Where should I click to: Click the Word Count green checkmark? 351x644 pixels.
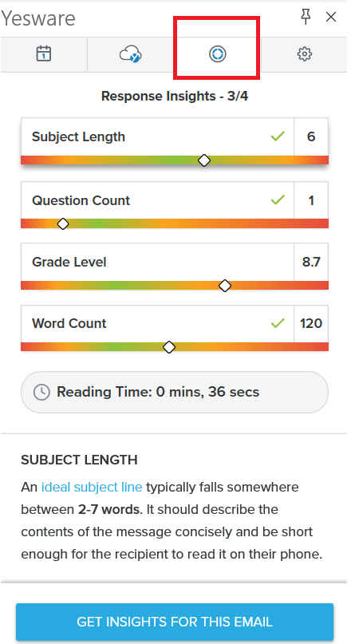click(x=278, y=323)
